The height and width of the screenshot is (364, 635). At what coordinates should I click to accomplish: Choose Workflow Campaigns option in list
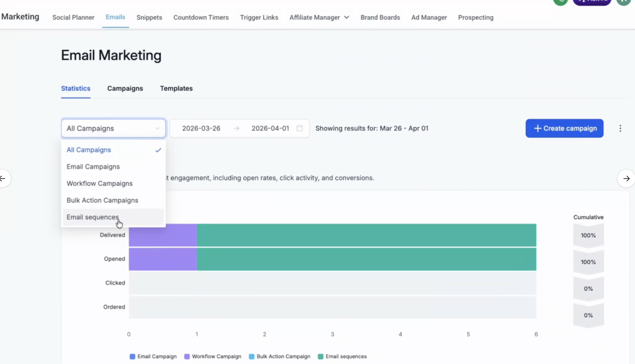point(100,184)
